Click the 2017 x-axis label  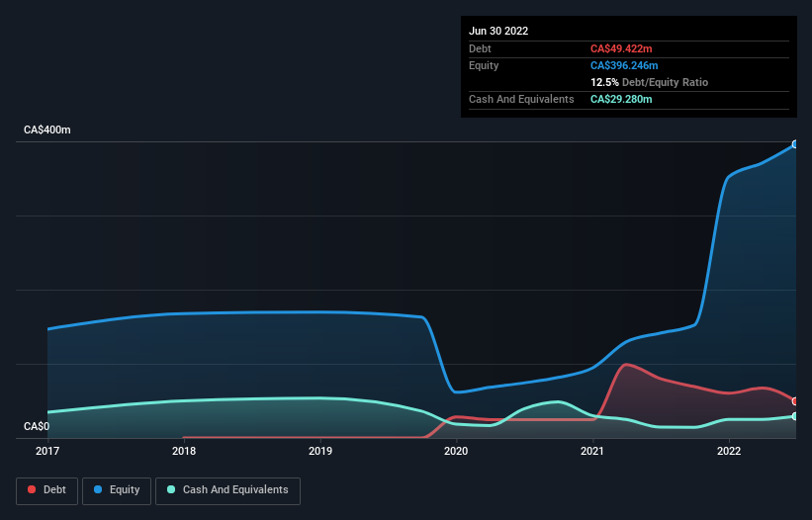click(x=47, y=451)
